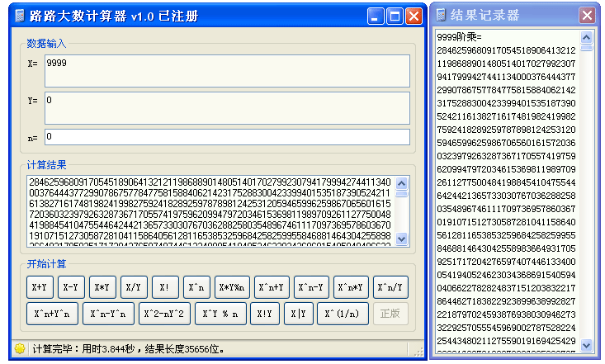Click the X^2-nY^2 button
This screenshot has width=605, height=364.
(x=165, y=314)
